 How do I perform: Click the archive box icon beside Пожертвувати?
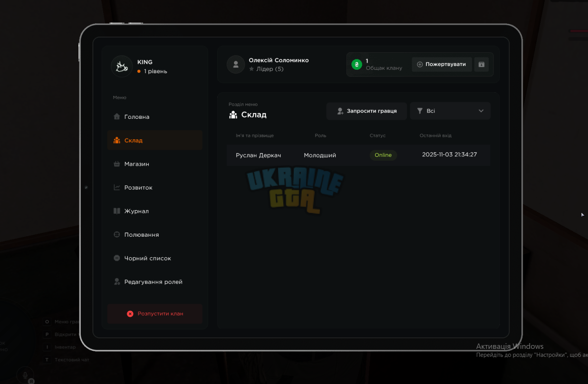click(x=482, y=64)
